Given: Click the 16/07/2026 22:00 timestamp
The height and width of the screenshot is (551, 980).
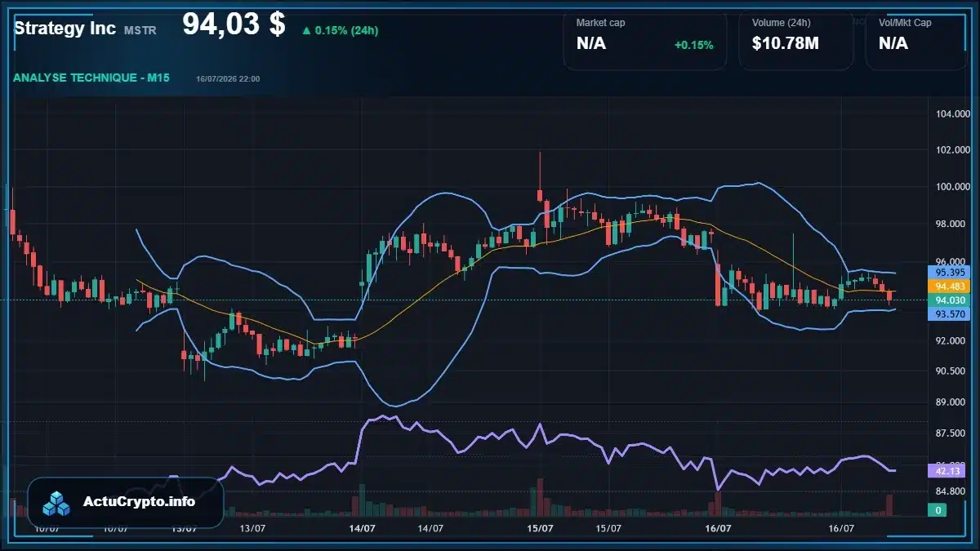Looking at the screenshot, I should pos(228,78).
